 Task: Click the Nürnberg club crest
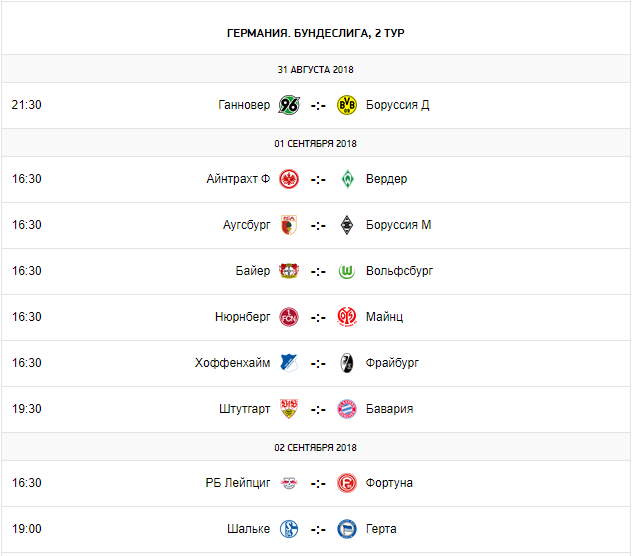coord(289,317)
